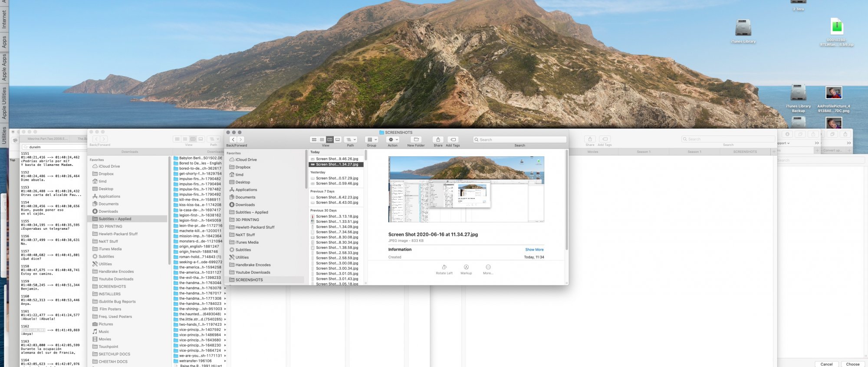Expand the the.haunted....(6493048) folder arrow
The width and height of the screenshot is (868, 367).
pos(225,314)
